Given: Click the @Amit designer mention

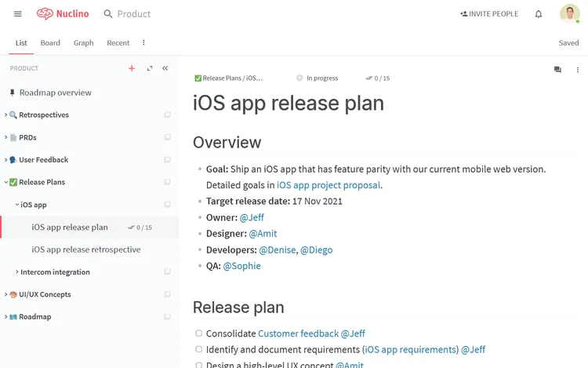Looking at the screenshot, I should (263, 234).
